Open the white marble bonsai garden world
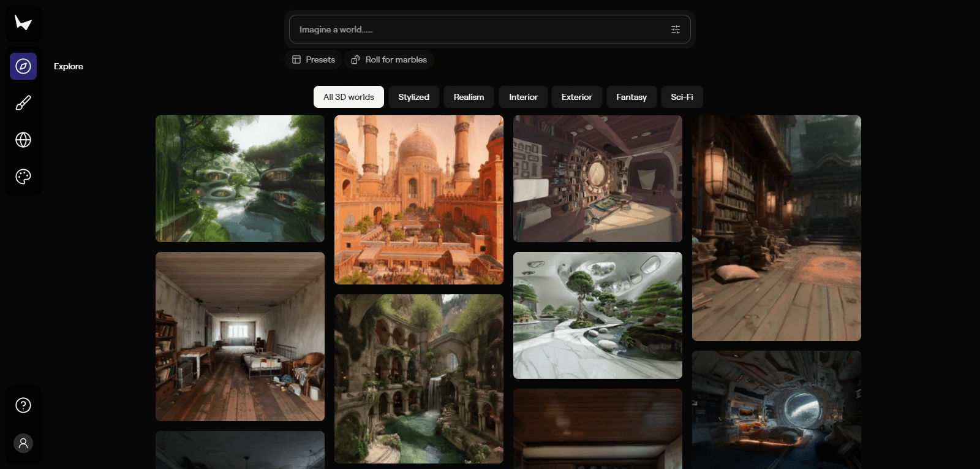This screenshot has height=469, width=980. (x=598, y=315)
